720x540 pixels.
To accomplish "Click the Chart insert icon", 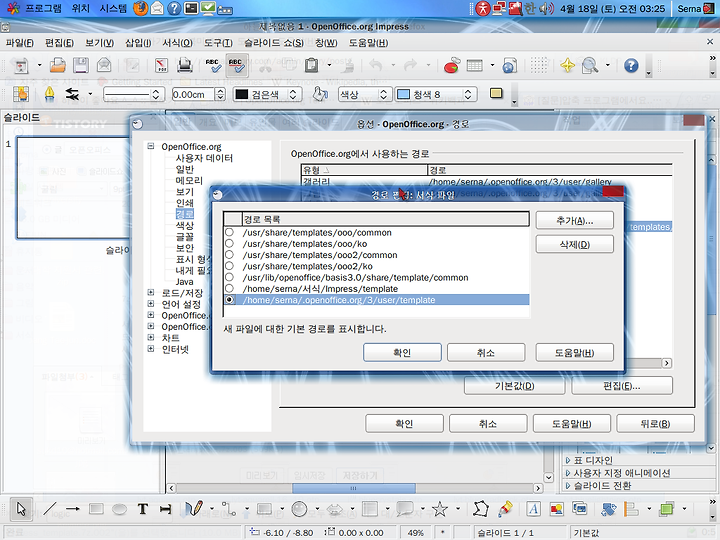I will (452, 66).
